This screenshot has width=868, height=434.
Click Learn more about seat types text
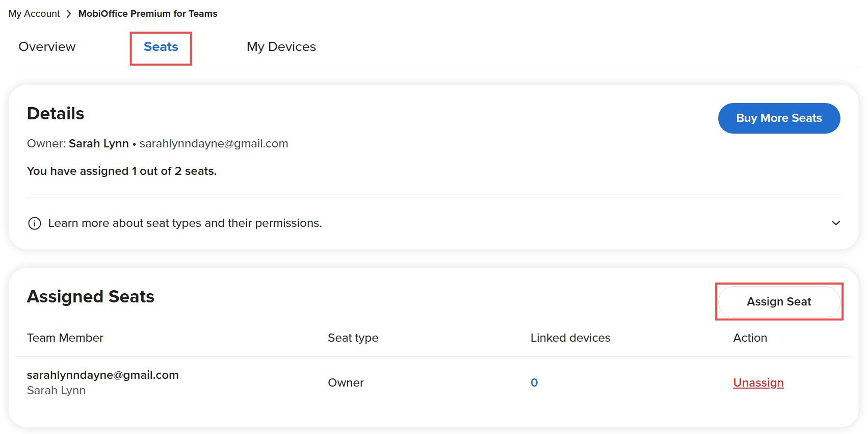coord(185,223)
